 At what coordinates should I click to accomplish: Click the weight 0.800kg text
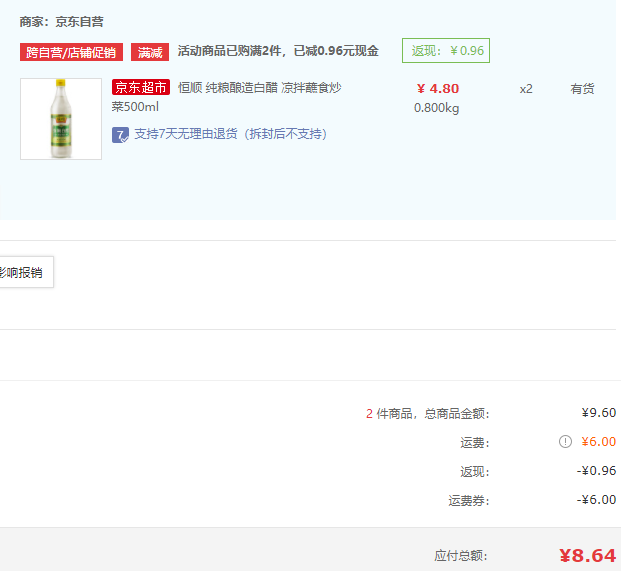pyautogui.click(x=436, y=108)
